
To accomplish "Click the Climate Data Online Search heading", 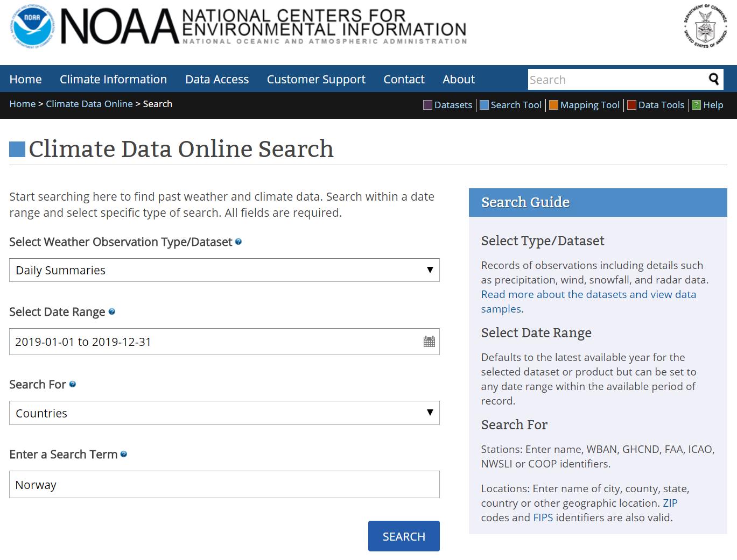I will [x=181, y=149].
